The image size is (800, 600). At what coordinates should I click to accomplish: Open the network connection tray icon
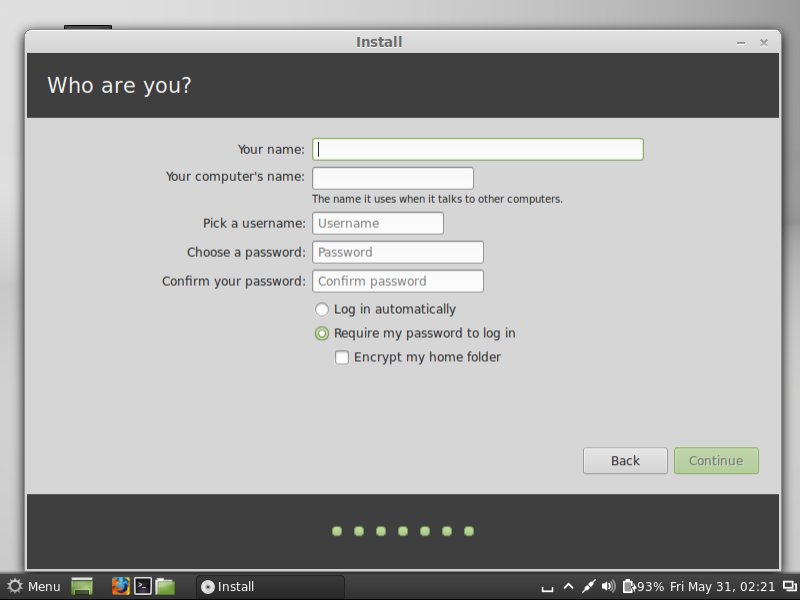click(x=588, y=587)
